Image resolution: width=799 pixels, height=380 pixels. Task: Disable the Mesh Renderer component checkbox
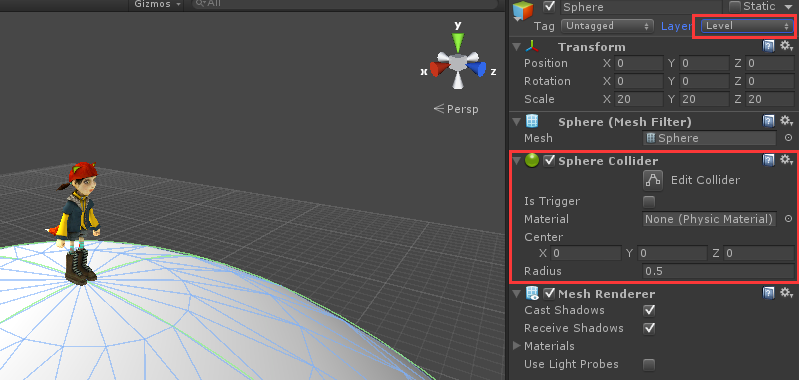click(549, 293)
